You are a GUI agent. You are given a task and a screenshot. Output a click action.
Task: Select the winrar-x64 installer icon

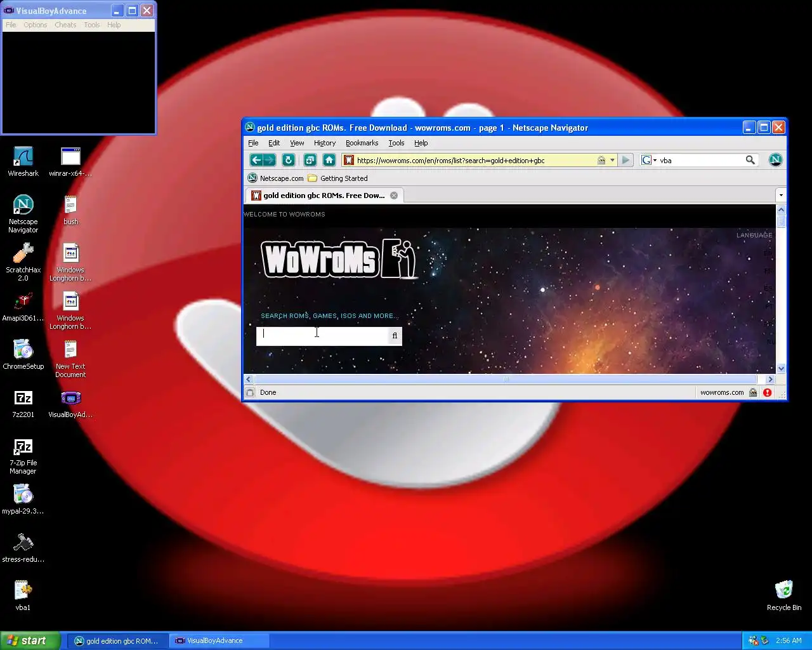pyautogui.click(x=70, y=162)
